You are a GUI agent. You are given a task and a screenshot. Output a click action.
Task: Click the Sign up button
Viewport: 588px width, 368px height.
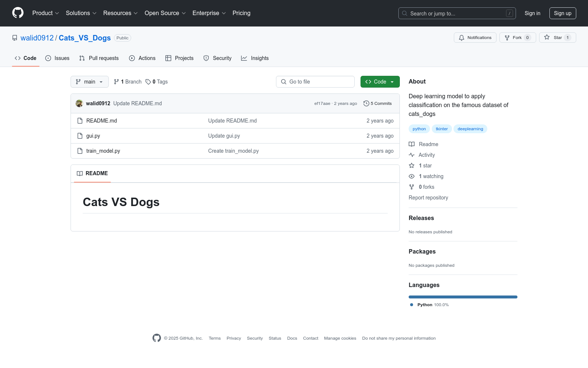point(563,13)
